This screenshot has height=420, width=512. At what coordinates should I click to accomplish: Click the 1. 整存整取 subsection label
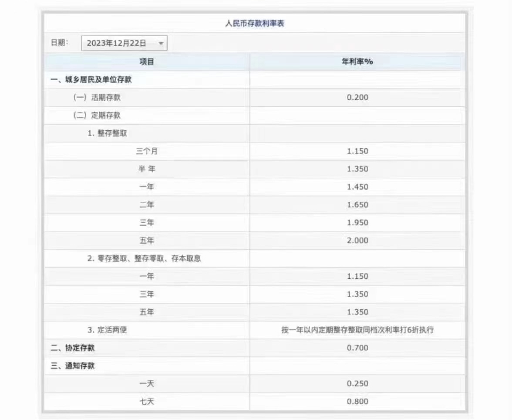[x=107, y=133]
